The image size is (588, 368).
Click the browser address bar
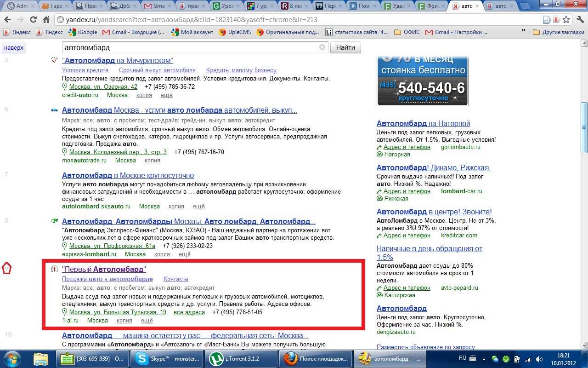point(299,20)
